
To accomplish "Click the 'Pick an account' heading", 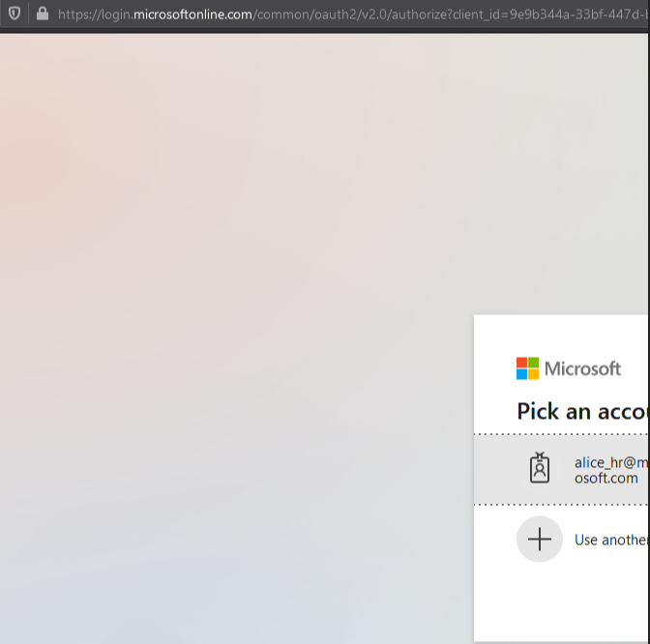I will [x=581, y=411].
